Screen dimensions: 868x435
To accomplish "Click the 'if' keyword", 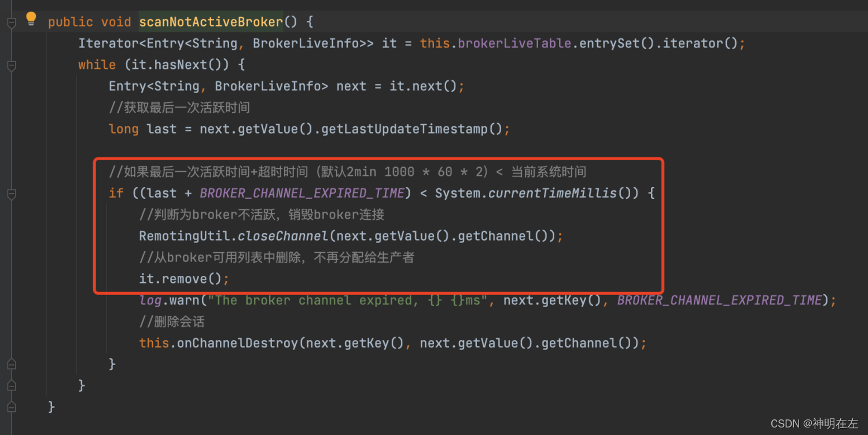I will tap(116, 193).
